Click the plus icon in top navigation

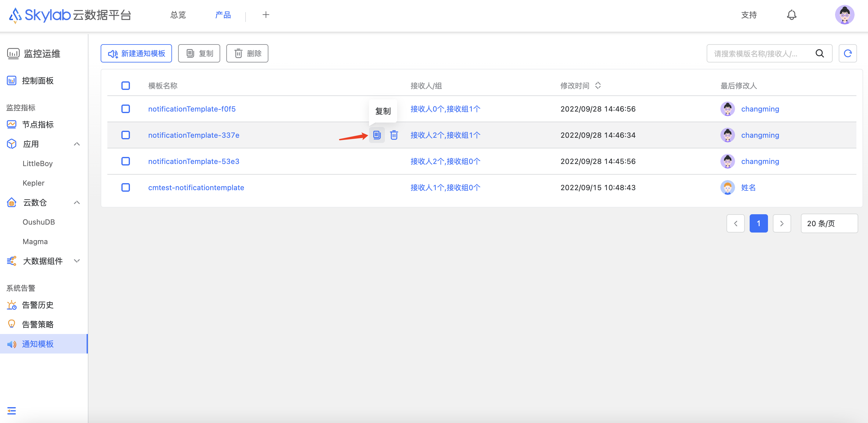point(266,15)
